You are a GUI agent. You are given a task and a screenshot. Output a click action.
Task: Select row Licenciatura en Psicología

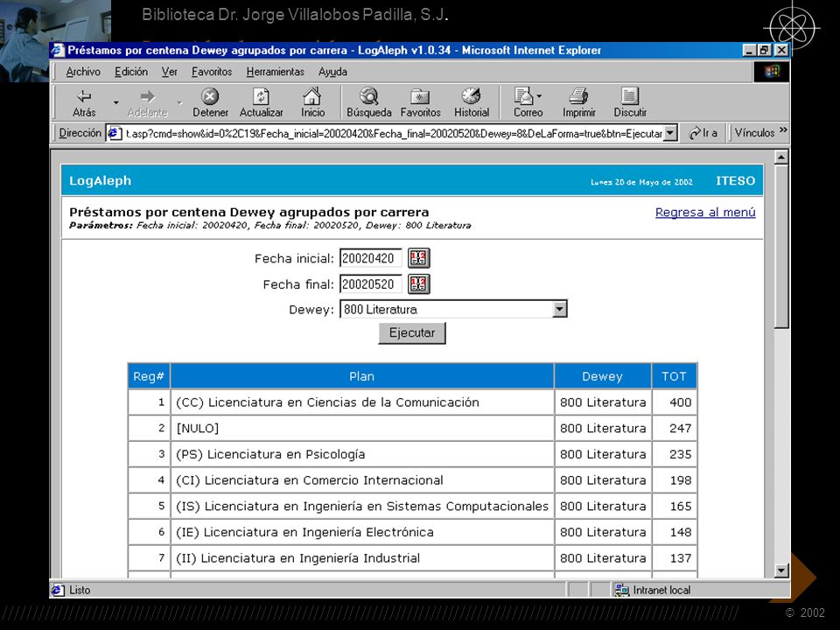click(x=412, y=454)
